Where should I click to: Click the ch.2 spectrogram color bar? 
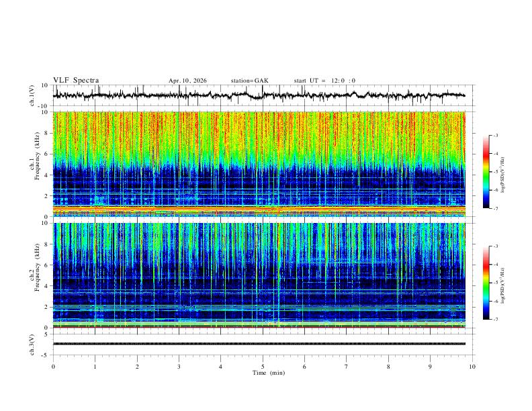(x=486, y=283)
